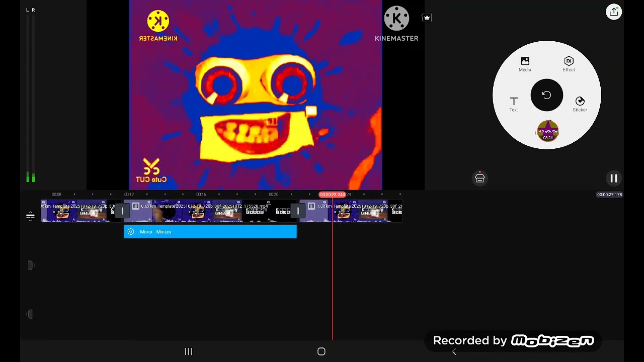The width and height of the screenshot is (644, 362).
Task: Tap the crown premium badge near watermark
Action: [427, 18]
